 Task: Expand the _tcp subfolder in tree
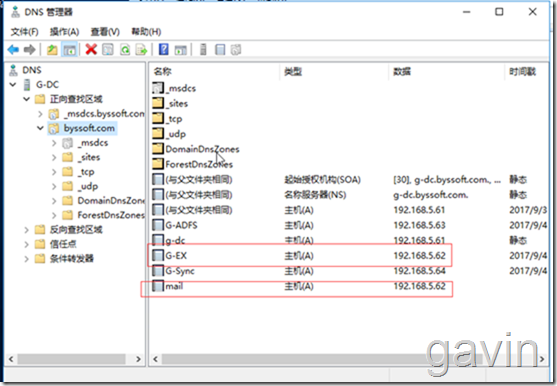pos(54,172)
